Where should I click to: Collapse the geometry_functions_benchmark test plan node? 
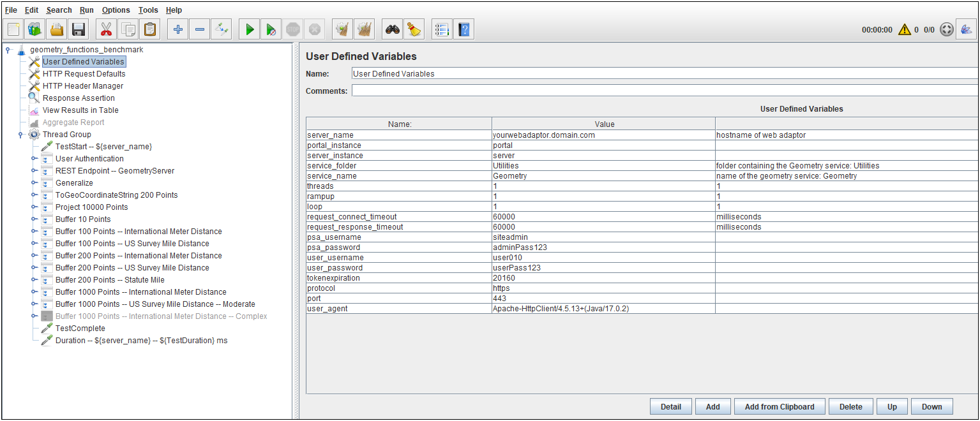click(x=7, y=50)
